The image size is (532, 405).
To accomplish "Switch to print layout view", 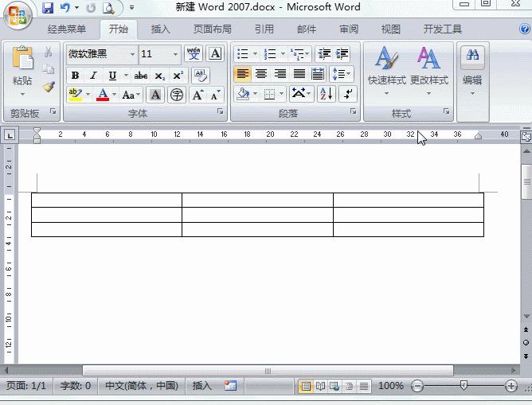I will click(x=306, y=386).
